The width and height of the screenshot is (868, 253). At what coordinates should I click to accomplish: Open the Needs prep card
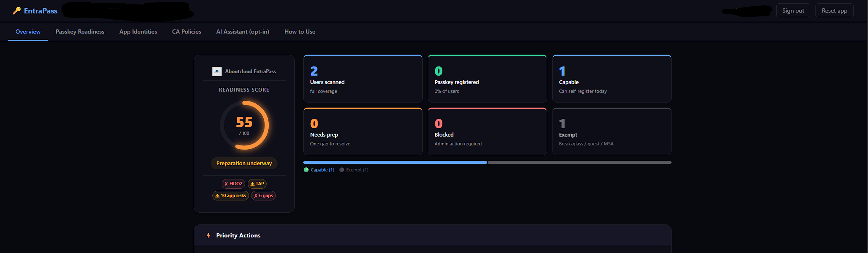tap(363, 131)
